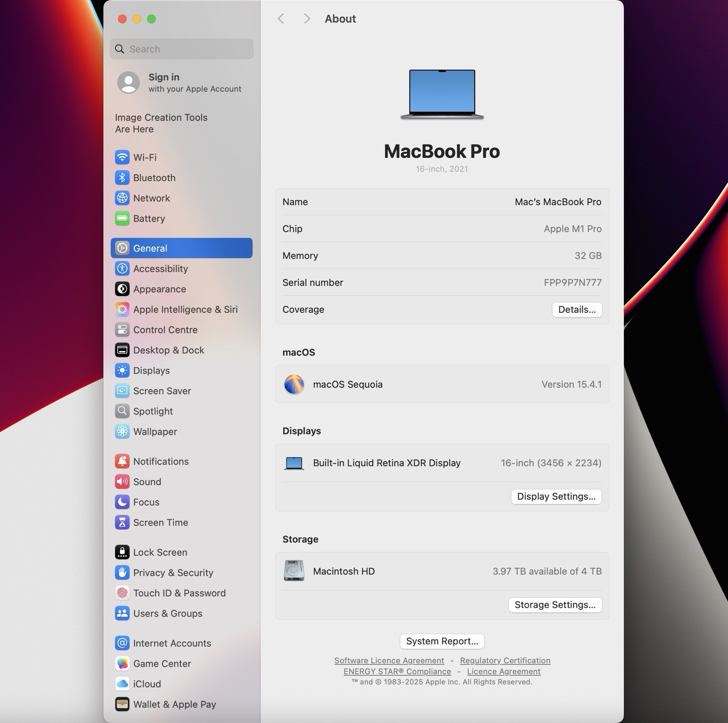Open Appearance icon in sidebar

[122, 289]
